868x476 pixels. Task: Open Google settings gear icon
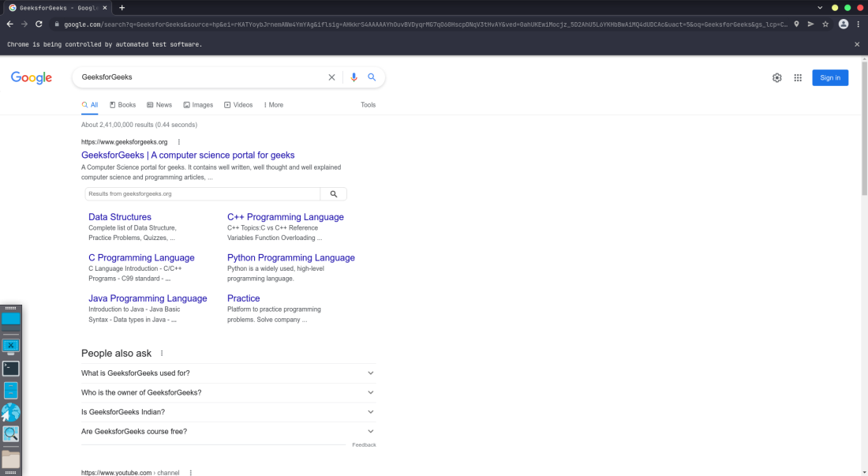777,77
